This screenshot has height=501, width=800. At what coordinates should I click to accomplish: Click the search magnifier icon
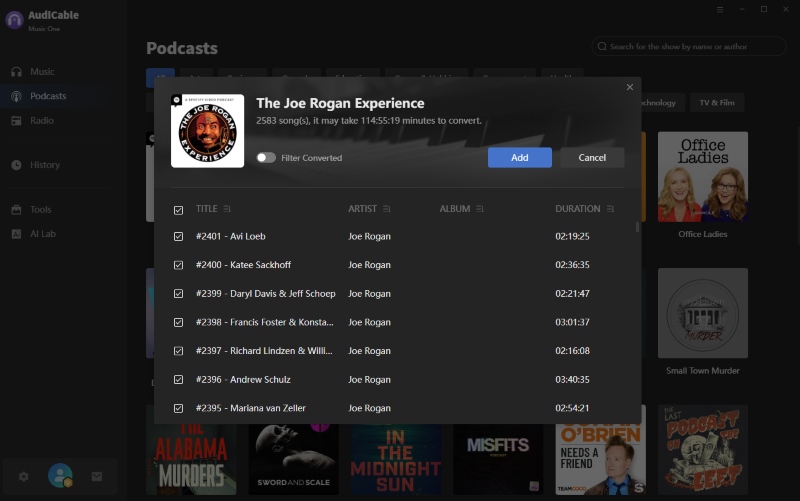(x=602, y=46)
